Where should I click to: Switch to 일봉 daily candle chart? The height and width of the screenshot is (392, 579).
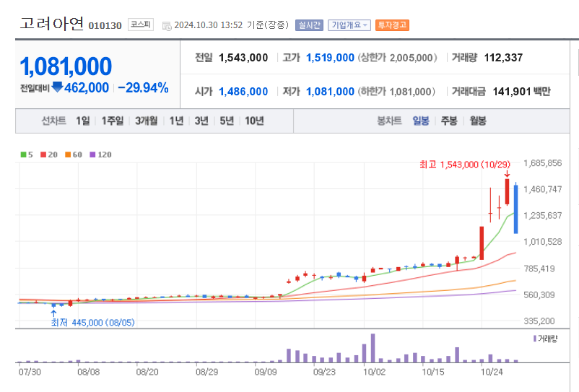coord(421,121)
